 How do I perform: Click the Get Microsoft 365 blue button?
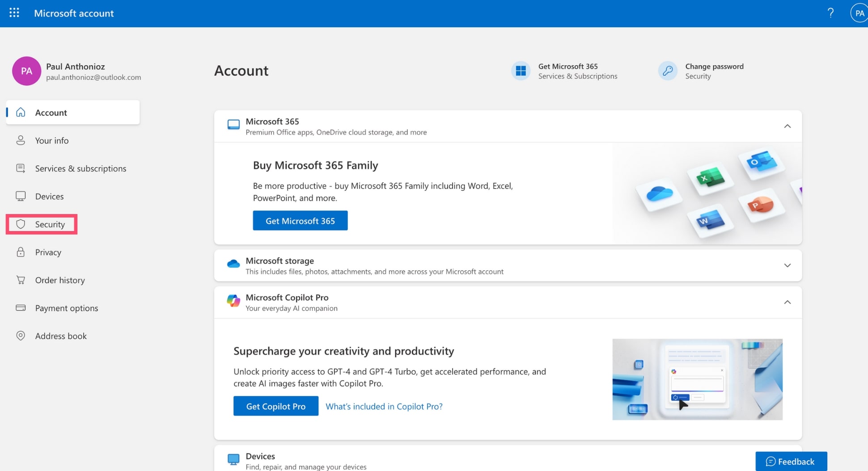[300, 221]
